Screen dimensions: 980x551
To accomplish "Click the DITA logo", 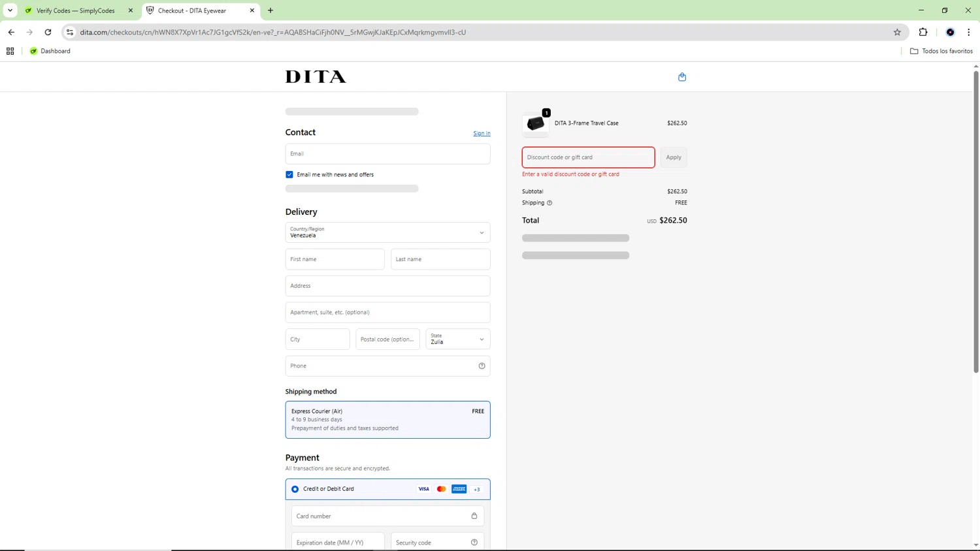I will pos(316,77).
